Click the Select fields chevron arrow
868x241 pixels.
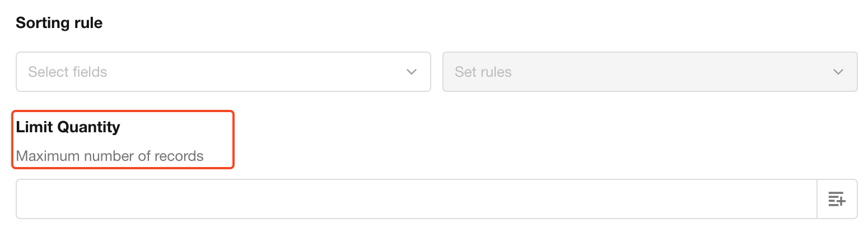pos(412,72)
